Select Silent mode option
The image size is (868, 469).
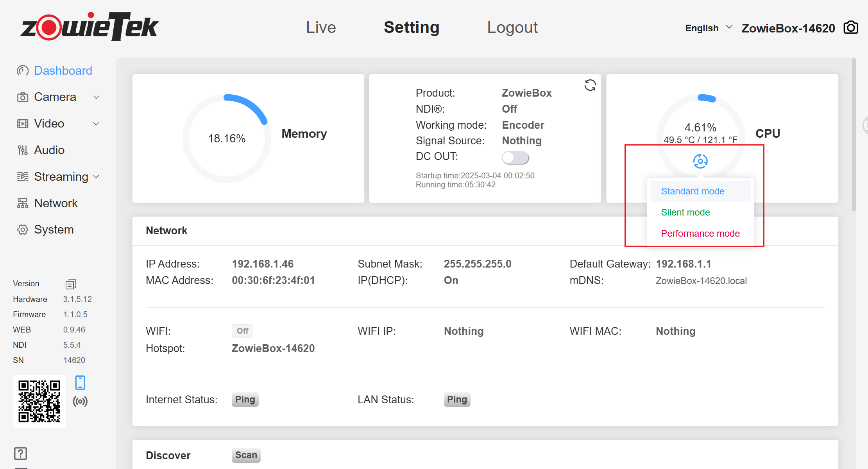pos(685,212)
